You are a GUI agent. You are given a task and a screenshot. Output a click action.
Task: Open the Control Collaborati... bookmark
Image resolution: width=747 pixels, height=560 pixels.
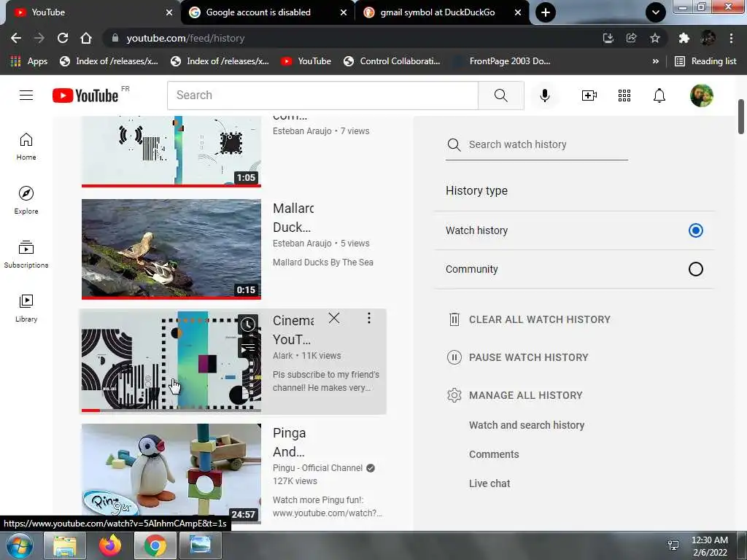point(392,61)
